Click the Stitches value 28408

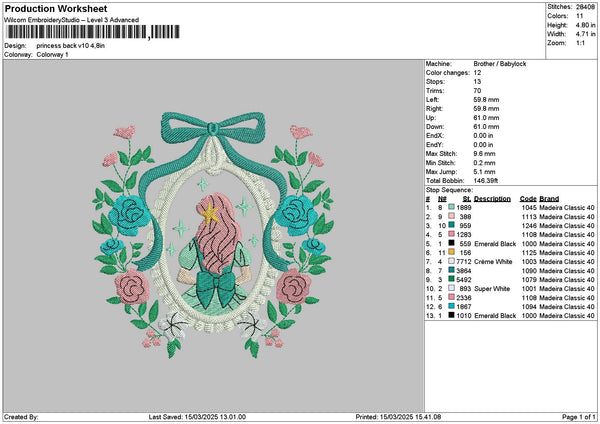[585, 7]
